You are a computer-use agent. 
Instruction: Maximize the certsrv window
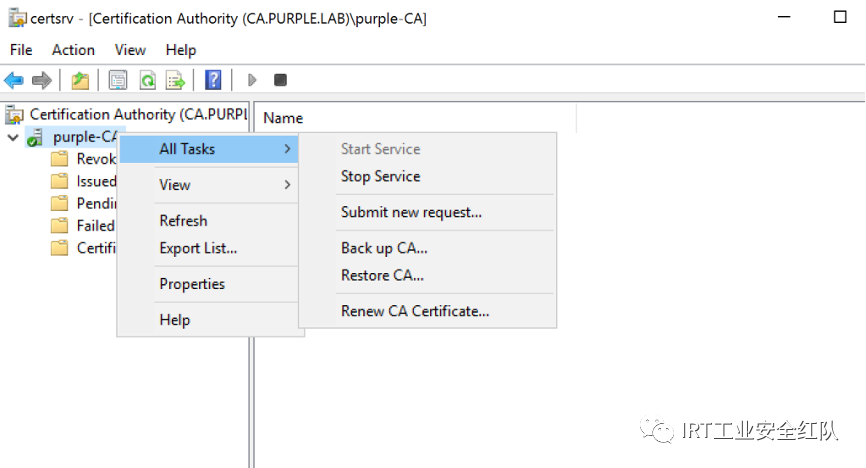coord(840,17)
